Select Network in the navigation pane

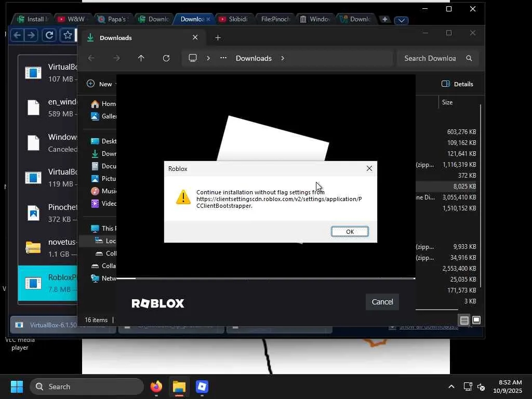tap(103, 278)
